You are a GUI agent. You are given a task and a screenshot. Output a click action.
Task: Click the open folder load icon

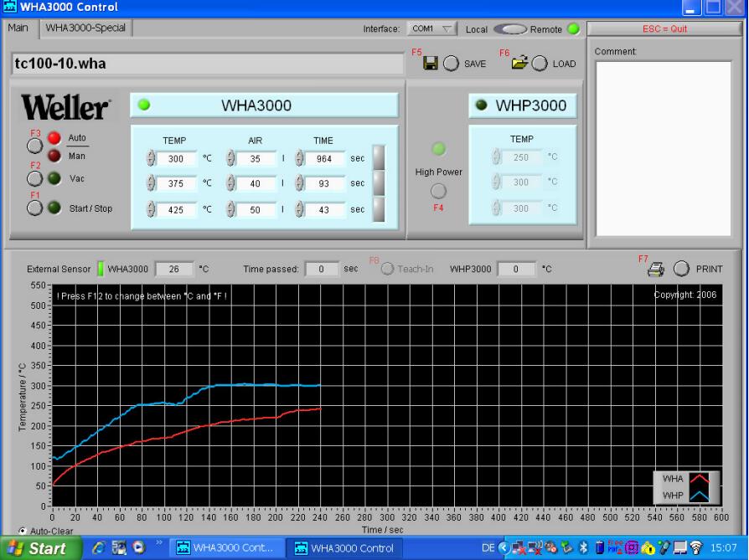point(519,63)
